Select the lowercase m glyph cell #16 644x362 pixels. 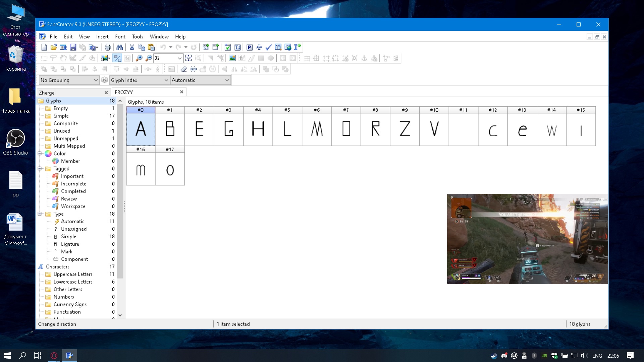coord(141,166)
